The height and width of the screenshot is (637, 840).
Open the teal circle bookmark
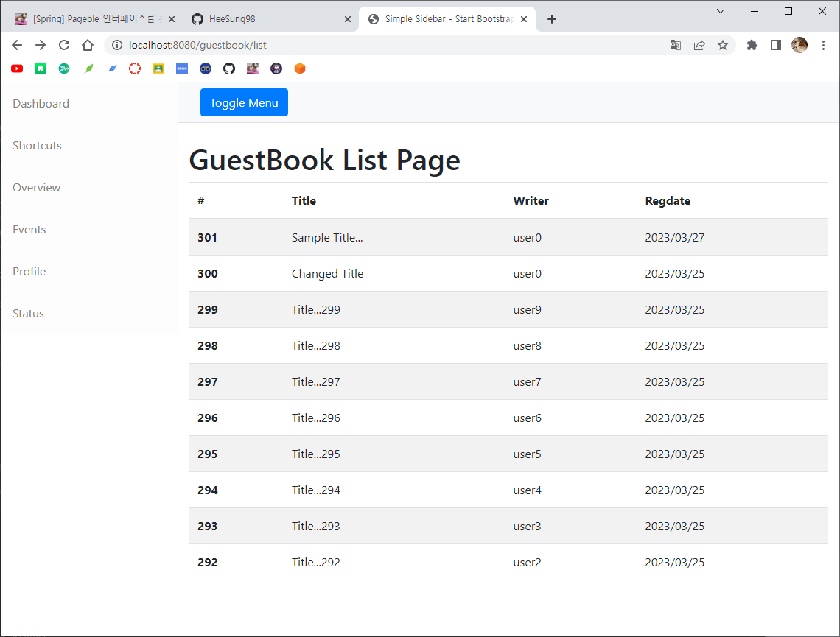click(x=64, y=68)
